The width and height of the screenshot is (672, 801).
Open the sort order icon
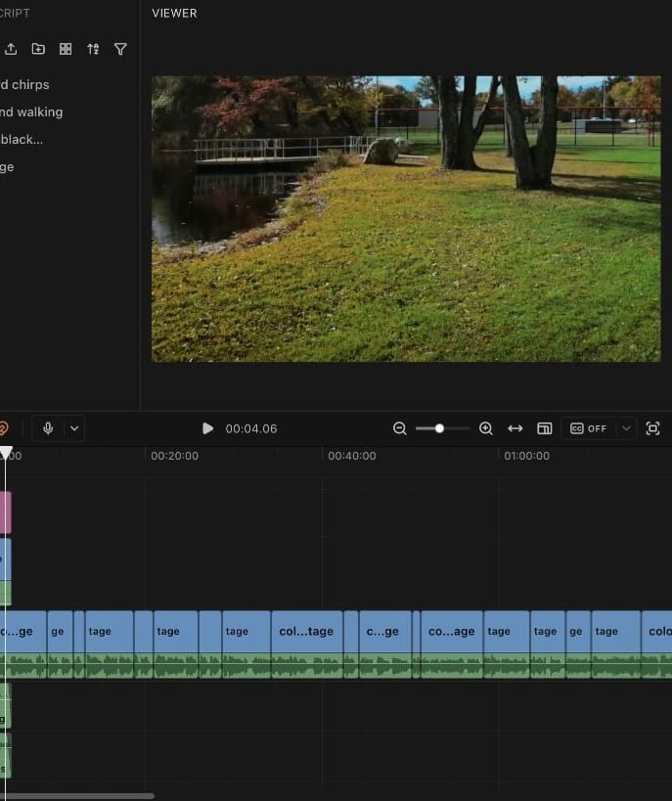coord(93,49)
